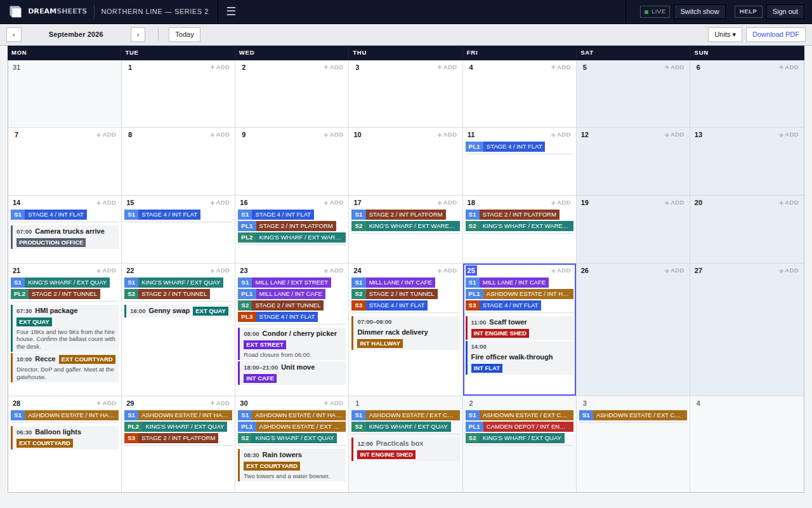Add an entry on Monday 21

pyautogui.click(x=107, y=271)
